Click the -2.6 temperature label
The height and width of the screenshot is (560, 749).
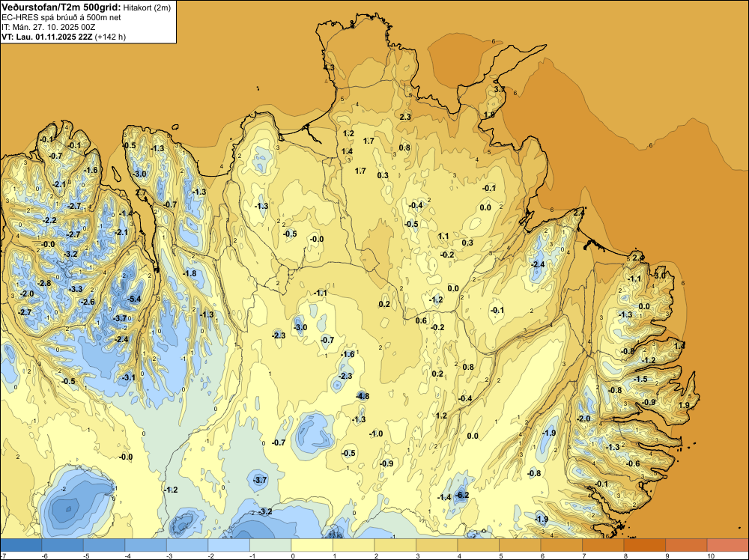pos(88,302)
